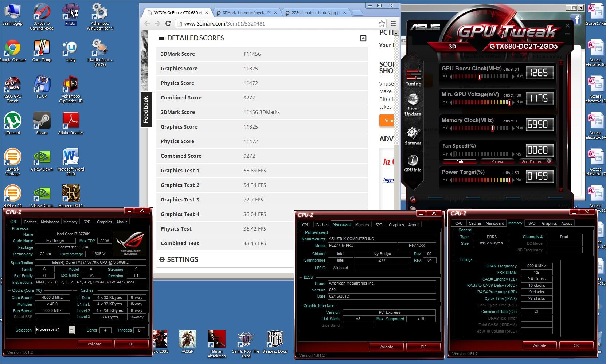Increase Memory Clock with Max arrow
Image resolution: width=606 pixels, height=364 pixels.
point(514,128)
